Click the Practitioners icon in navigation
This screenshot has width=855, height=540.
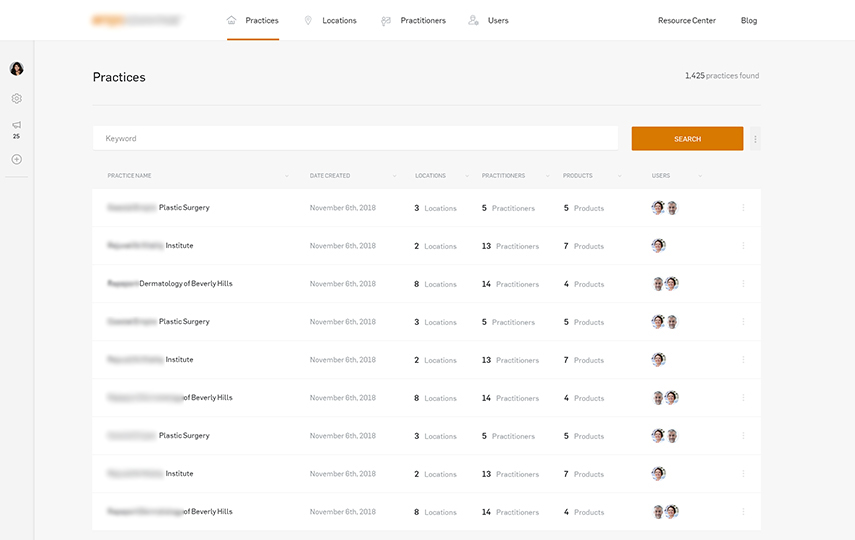click(386, 21)
